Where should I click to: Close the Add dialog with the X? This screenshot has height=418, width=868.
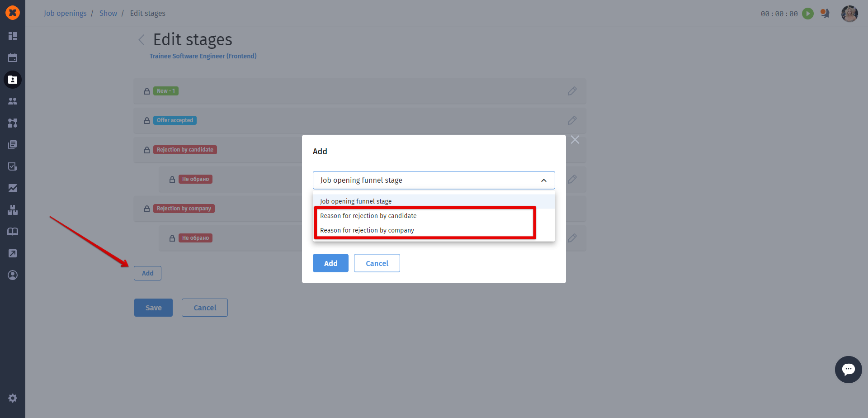[575, 140]
